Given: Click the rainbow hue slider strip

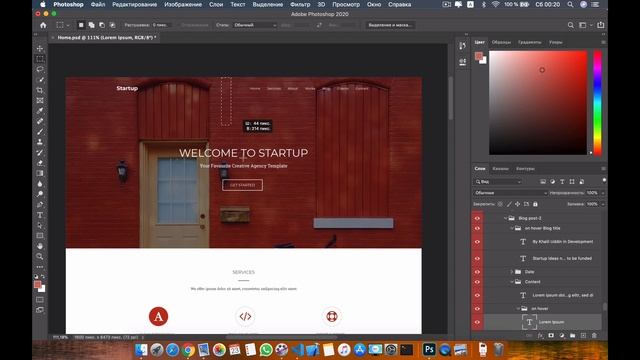Looking at the screenshot, I should tap(597, 102).
